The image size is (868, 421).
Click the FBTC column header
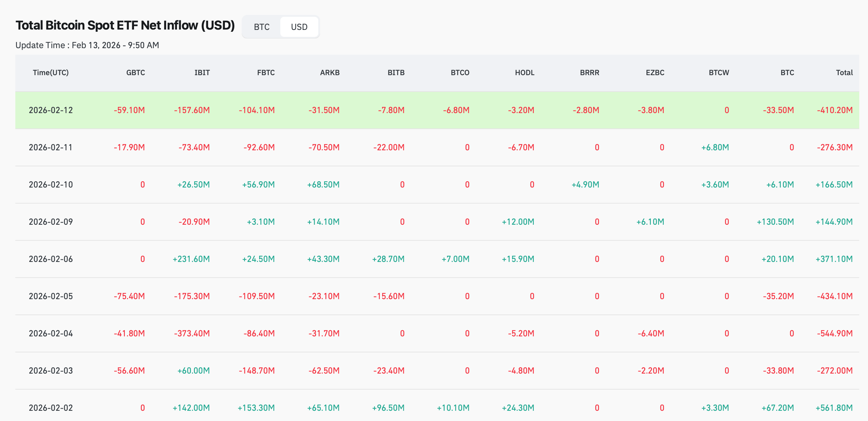point(266,73)
